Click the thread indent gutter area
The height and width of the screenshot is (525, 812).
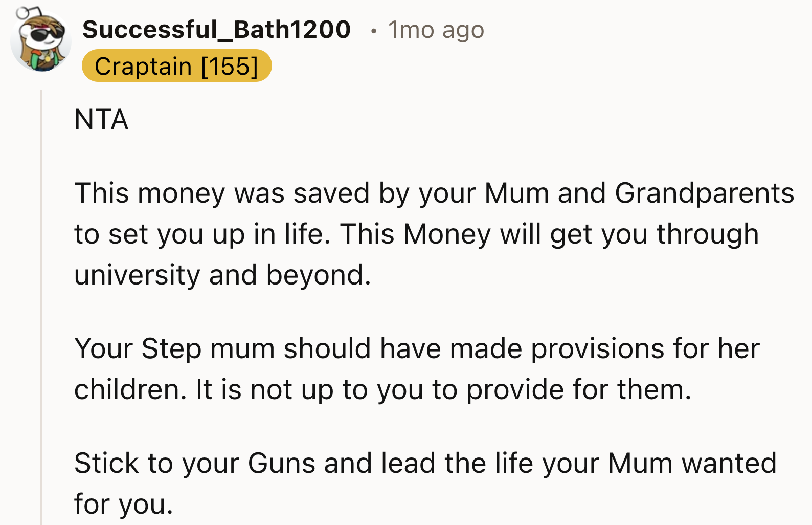coord(56,307)
